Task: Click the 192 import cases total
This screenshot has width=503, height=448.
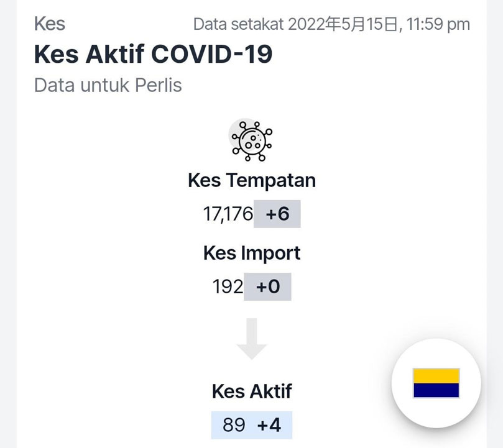Action: 228,286
